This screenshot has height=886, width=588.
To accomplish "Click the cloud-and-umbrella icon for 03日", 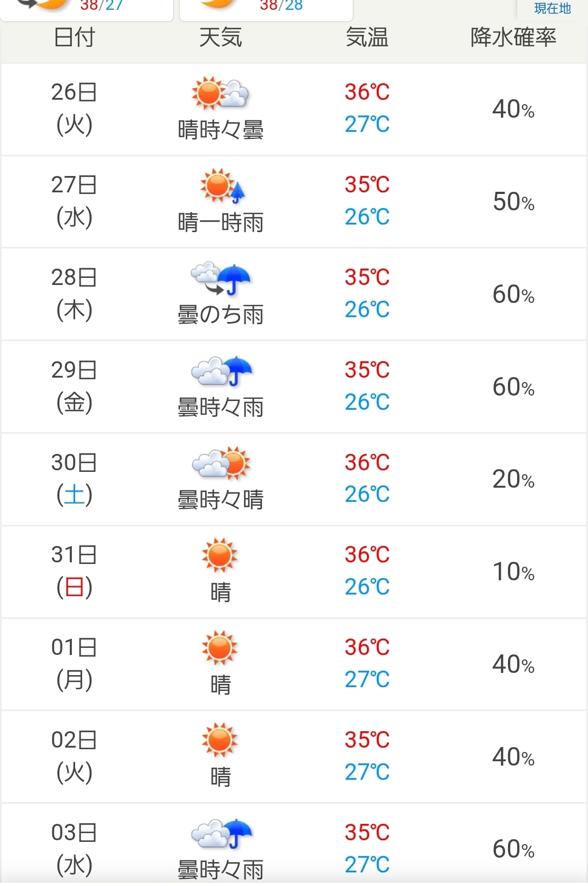I will pos(221,834).
